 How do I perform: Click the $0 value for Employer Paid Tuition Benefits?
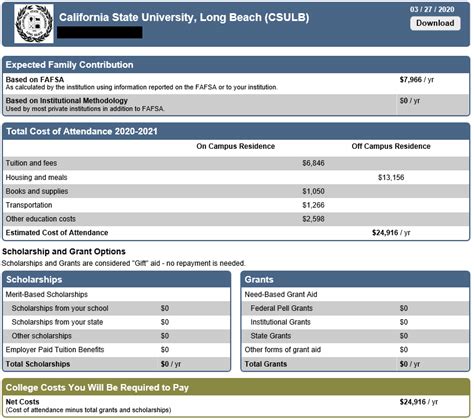165,350
